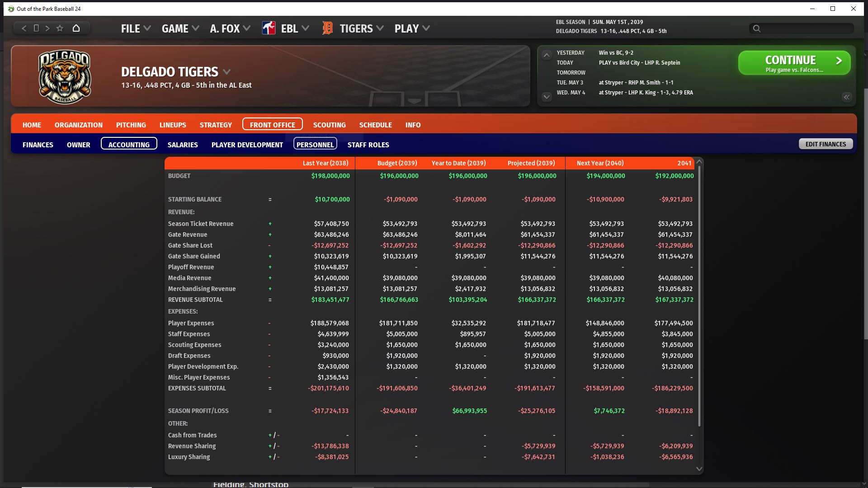
Task: Click the home icon in navigation bar
Action: click(76, 28)
